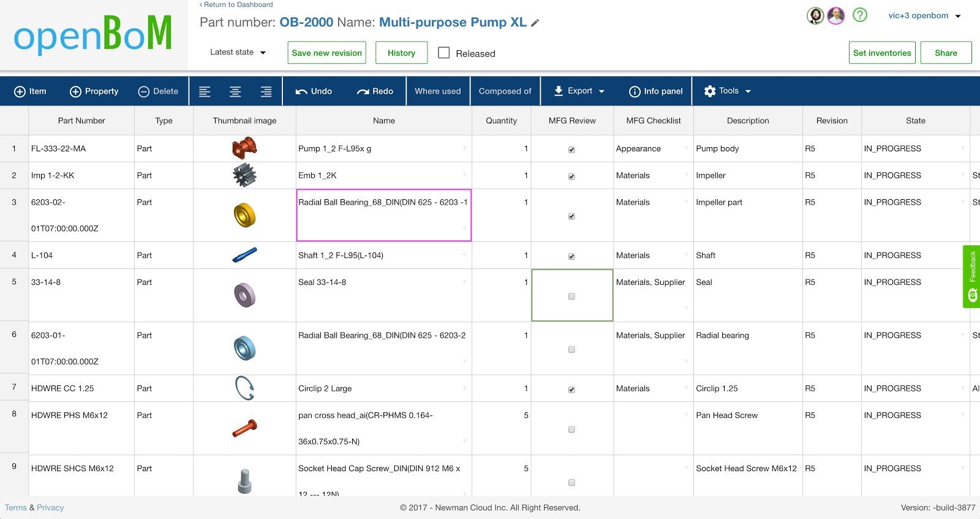Check MFG Review for Seal 33-14-8
Viewport: 980px width, 519px height.
[571, 297]
